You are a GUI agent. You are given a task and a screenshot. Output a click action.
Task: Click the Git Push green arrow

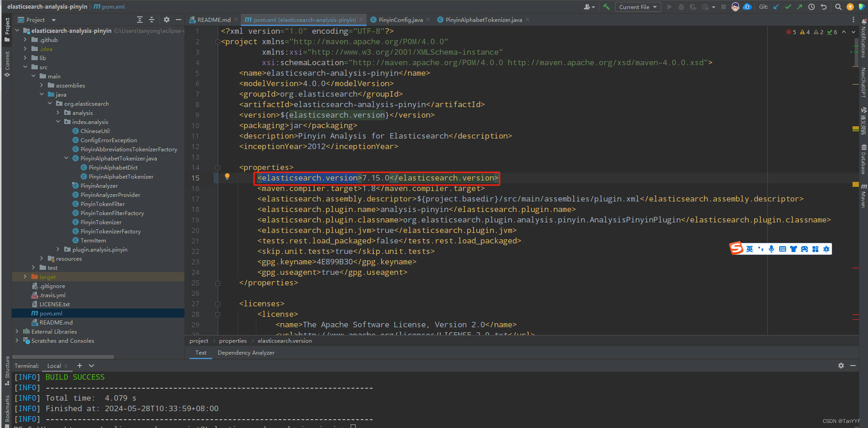800,7
